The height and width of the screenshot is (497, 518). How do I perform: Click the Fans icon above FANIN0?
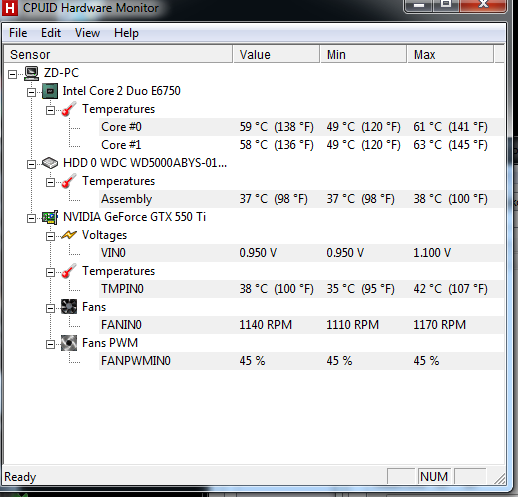69,307
